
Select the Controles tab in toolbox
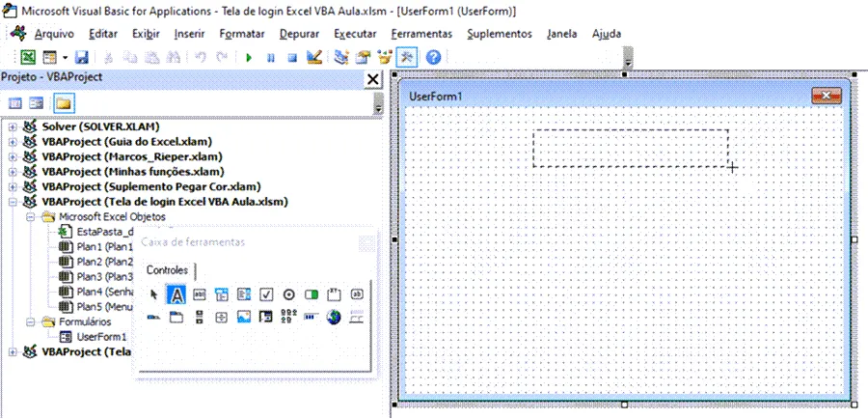(x=167, y=270)
